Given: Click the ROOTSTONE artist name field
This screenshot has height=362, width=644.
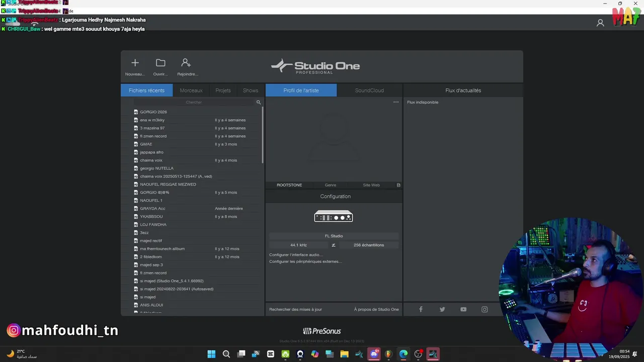Looking at the screenshot, I should click(289, 185).
